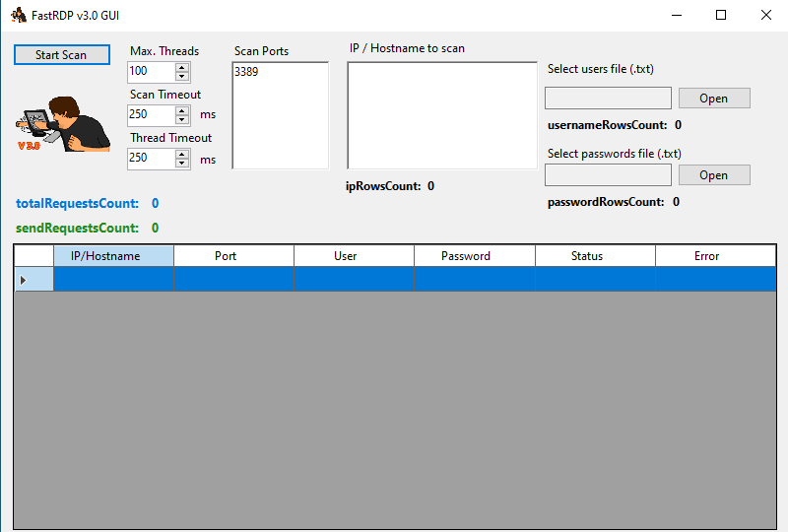
Task: Click the ipRowsCount label
Action: (x=383, y=186)
